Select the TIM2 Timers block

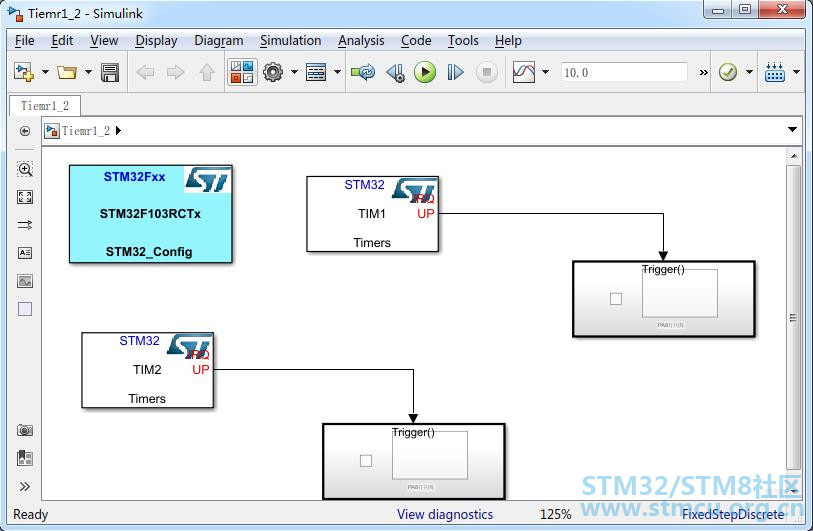[147, 370]
